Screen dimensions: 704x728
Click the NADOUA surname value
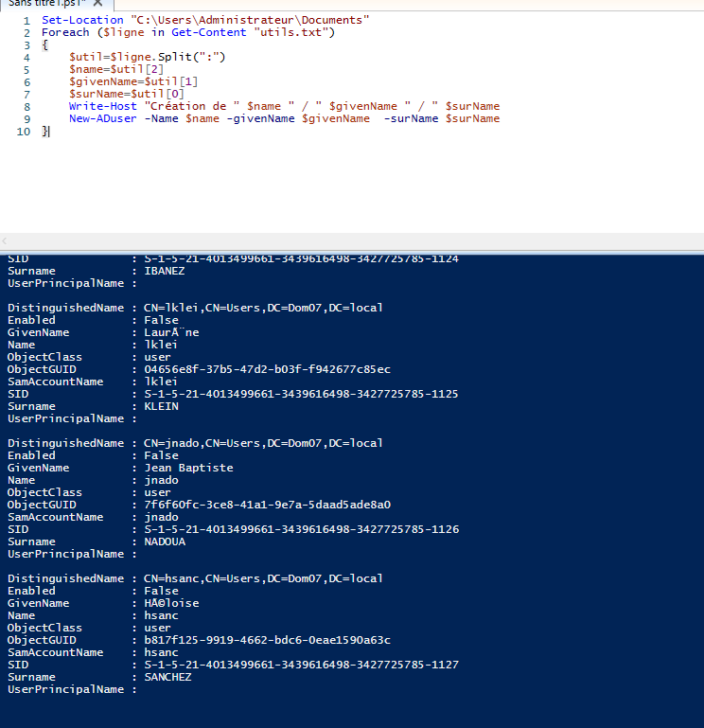click(165, 542)
